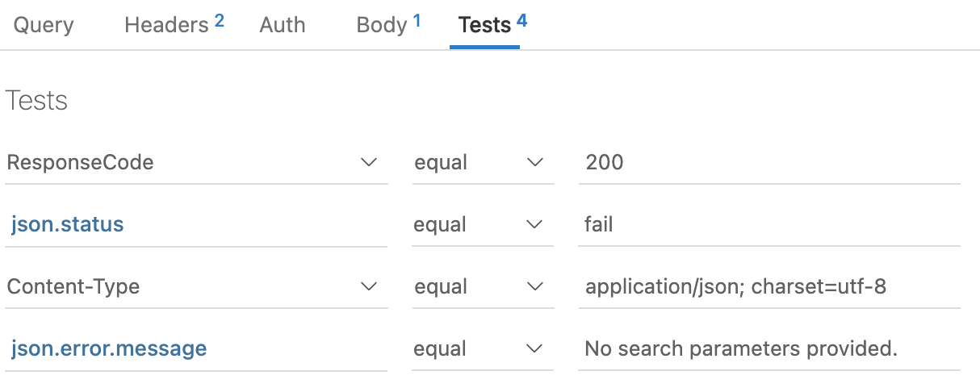The image size is (980, 392).
Task: Select the Auth tab
Action: pos(283,25)
